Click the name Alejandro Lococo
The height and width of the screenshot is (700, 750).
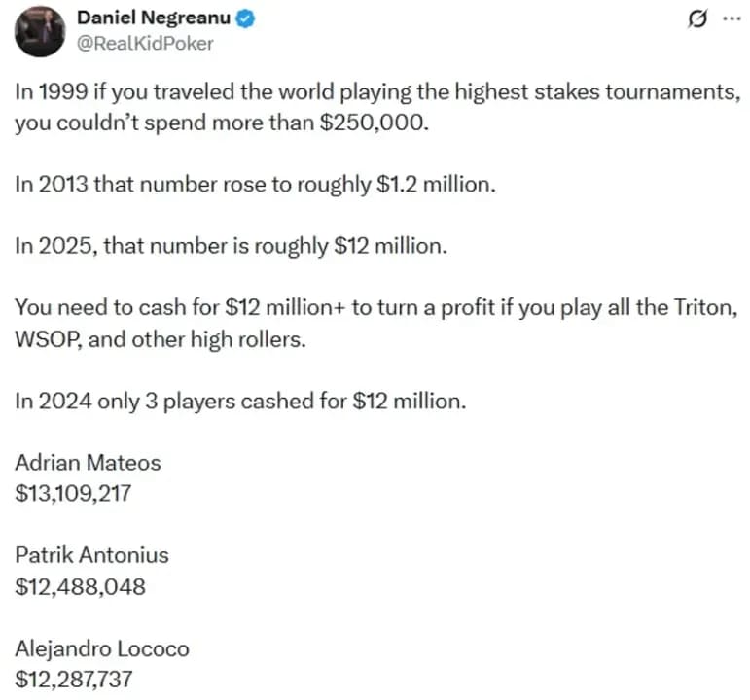click(x=102, y=648)
